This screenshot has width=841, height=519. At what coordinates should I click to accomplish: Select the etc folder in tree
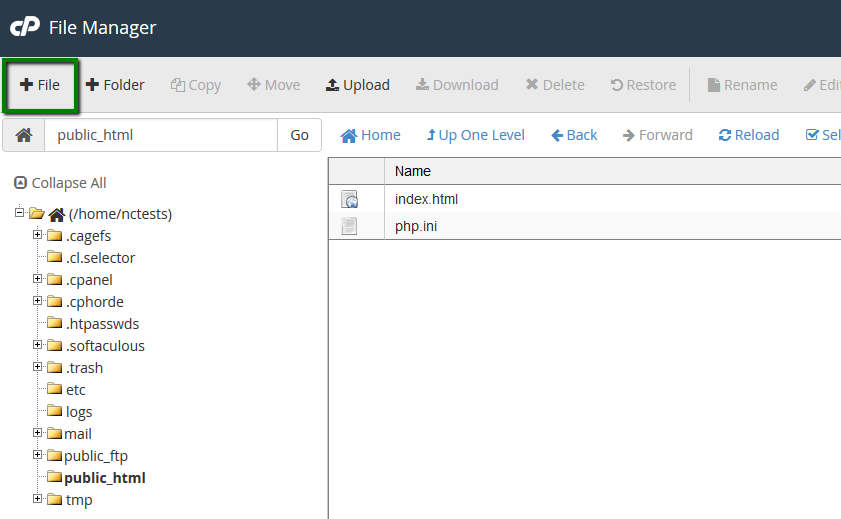pyautogui.click(x=75, y=390)
